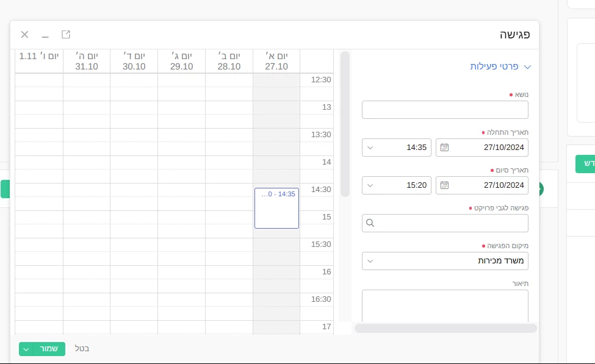Click the Monday 28.10 column header
Viewport: 595px width, 364px height.
(229, 61)
